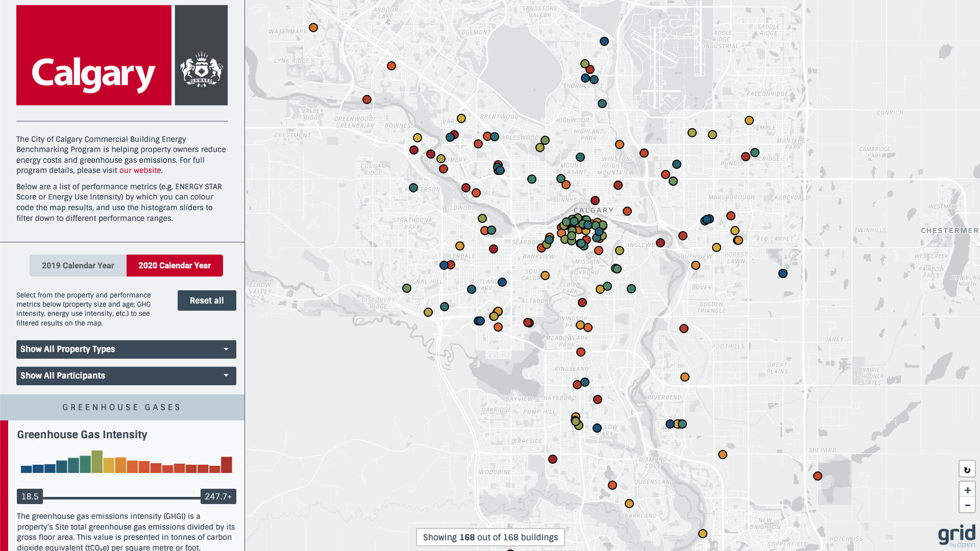Open Show All Property Types dropdown

click(x=126, y=349)
